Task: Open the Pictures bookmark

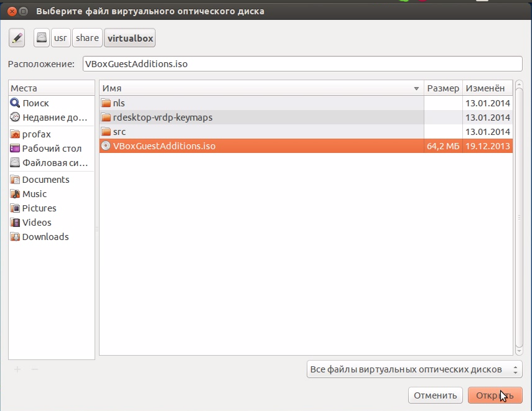Action: 52,208
